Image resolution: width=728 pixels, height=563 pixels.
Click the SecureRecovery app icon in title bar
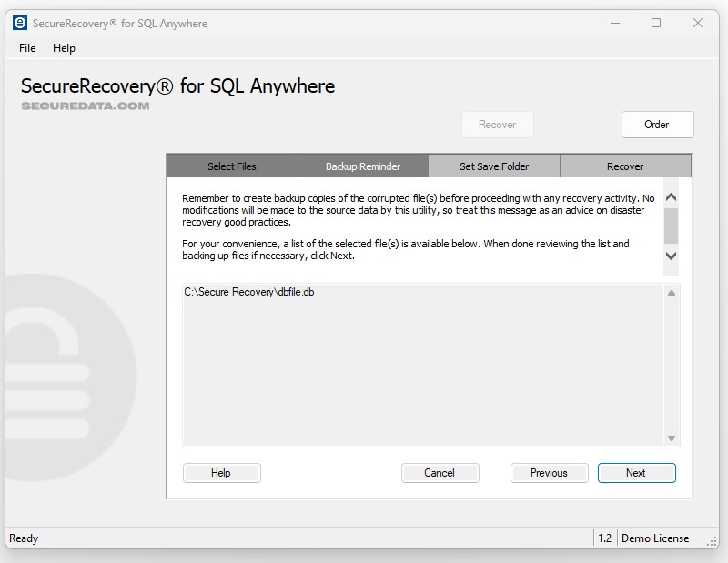(x=20, y=23)
